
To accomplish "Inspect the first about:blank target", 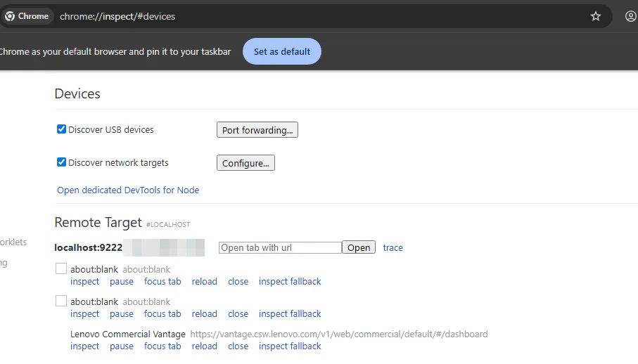I will [84, 281].
